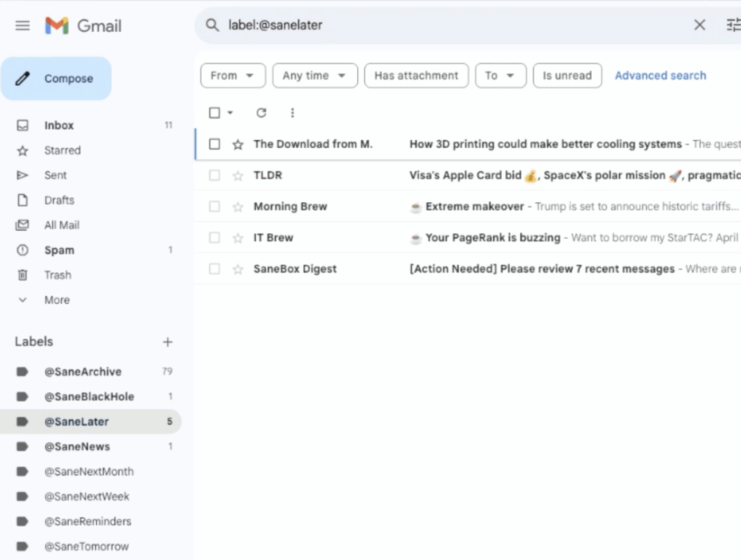
Task: Star the SaneBox Digest email
Action: click(238, 269)
